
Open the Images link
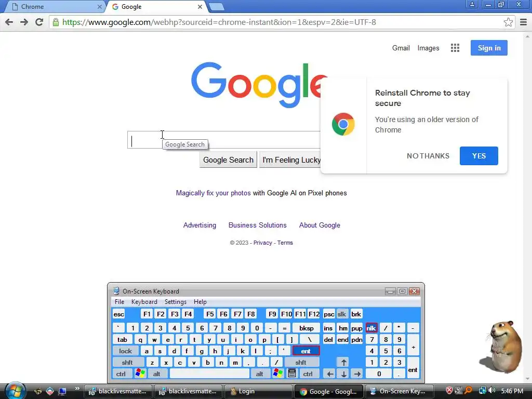pyautogui.click(x=428, y=48)
